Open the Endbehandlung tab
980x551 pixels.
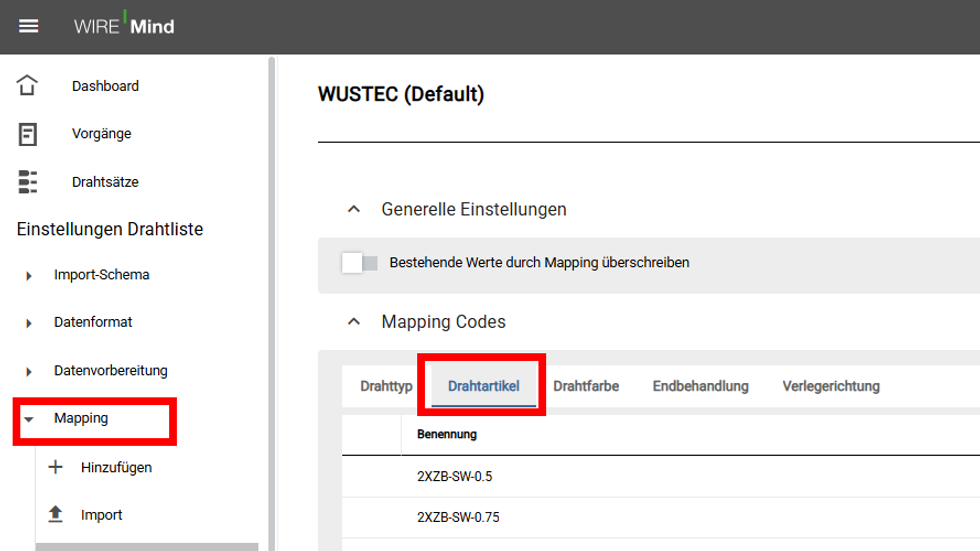click(x=700, y=386)
